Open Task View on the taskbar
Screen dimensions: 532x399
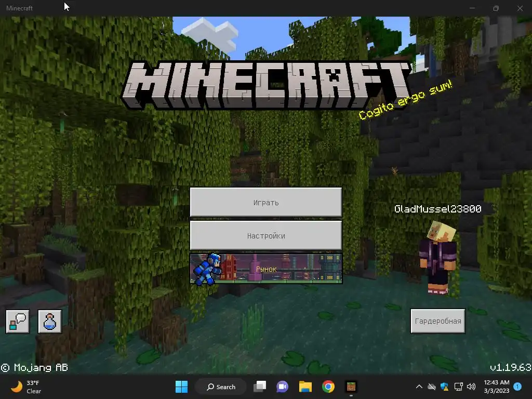click(x=260, y=387)
